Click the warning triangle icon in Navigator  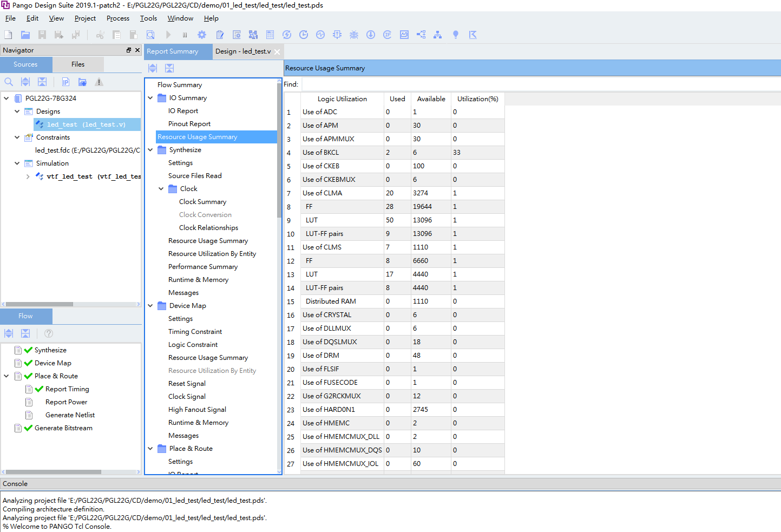99,82
